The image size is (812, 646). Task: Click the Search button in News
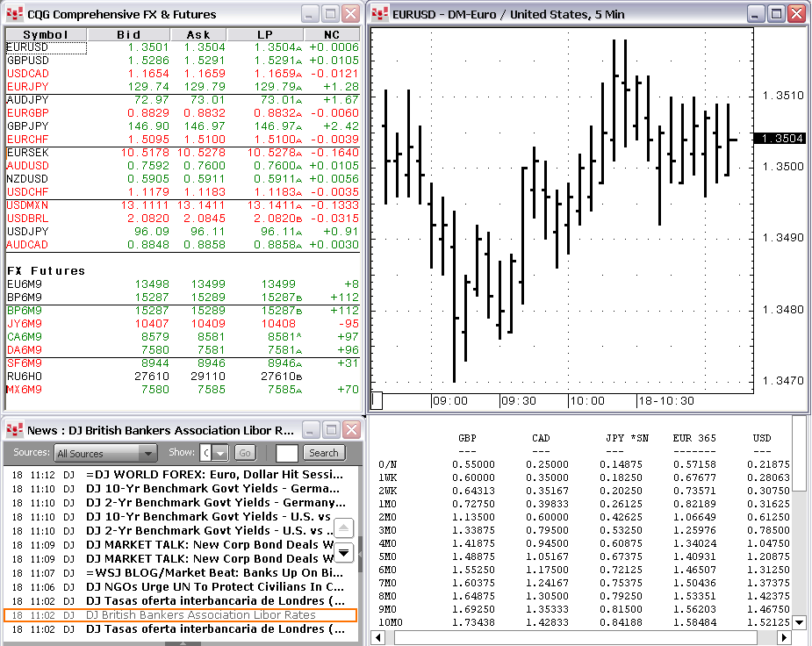pyautogui.click(x=323, y=454)
